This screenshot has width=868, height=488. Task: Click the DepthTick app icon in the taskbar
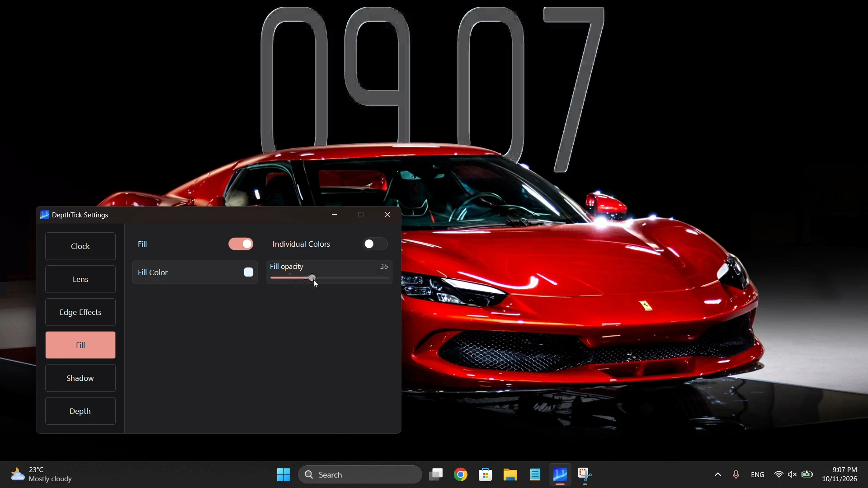(x=560, y=475)
